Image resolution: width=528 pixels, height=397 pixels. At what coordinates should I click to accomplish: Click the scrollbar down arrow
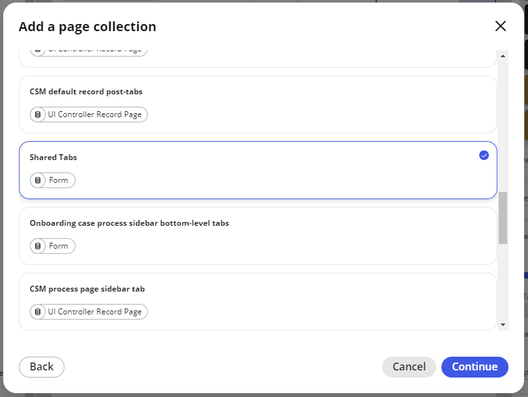[x=503, y=325]
